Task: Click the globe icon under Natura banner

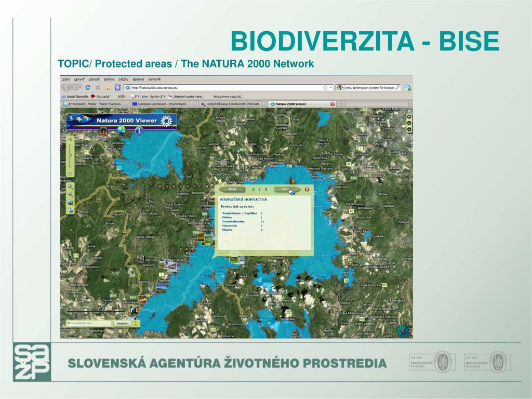Action: click(121, 130)
